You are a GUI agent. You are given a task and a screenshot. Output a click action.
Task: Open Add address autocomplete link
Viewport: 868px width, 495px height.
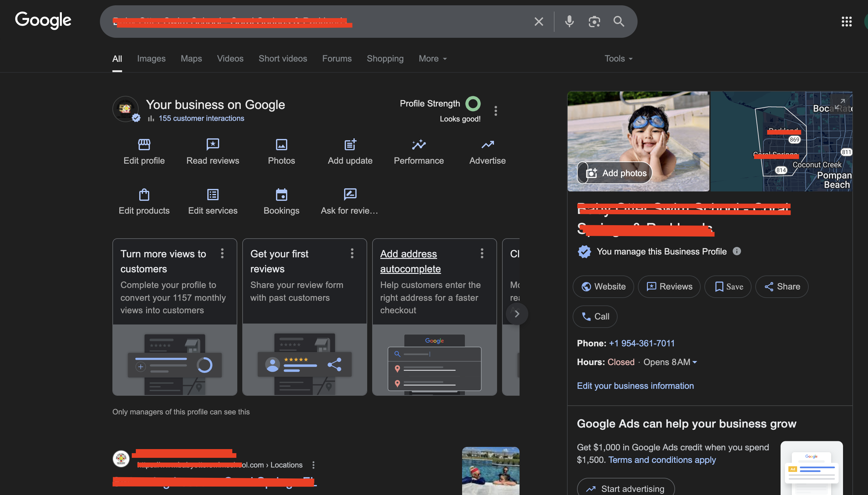[410, 261]
